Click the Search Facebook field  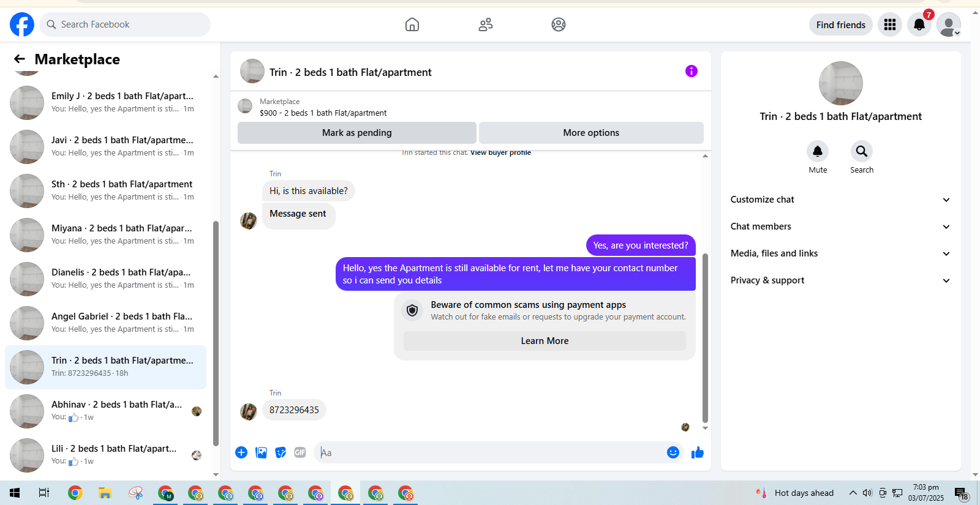point(125,24)
